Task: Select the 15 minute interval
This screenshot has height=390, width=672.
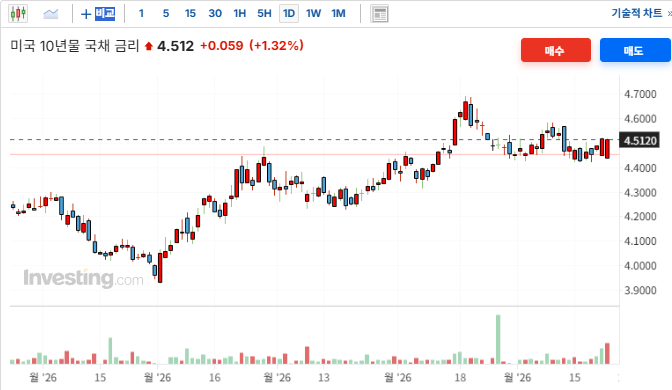Action: (190, 14)
